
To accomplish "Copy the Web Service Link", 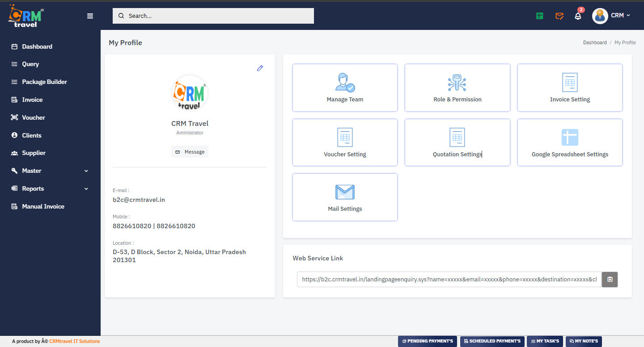I will pos(609,279).
